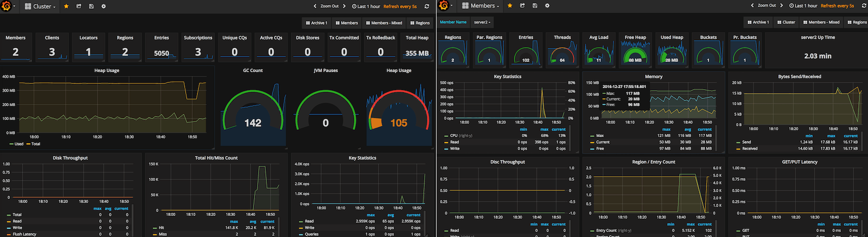Click share icon in the Members dashboard
868x237 pixels.
(522, 6)
